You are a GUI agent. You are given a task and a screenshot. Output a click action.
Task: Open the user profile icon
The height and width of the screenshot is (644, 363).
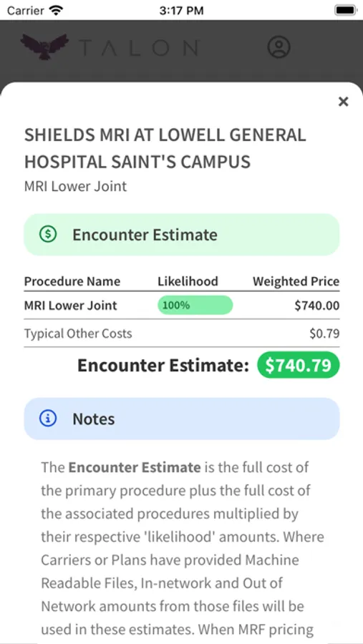pyautogui.click(x=279, y=47)
